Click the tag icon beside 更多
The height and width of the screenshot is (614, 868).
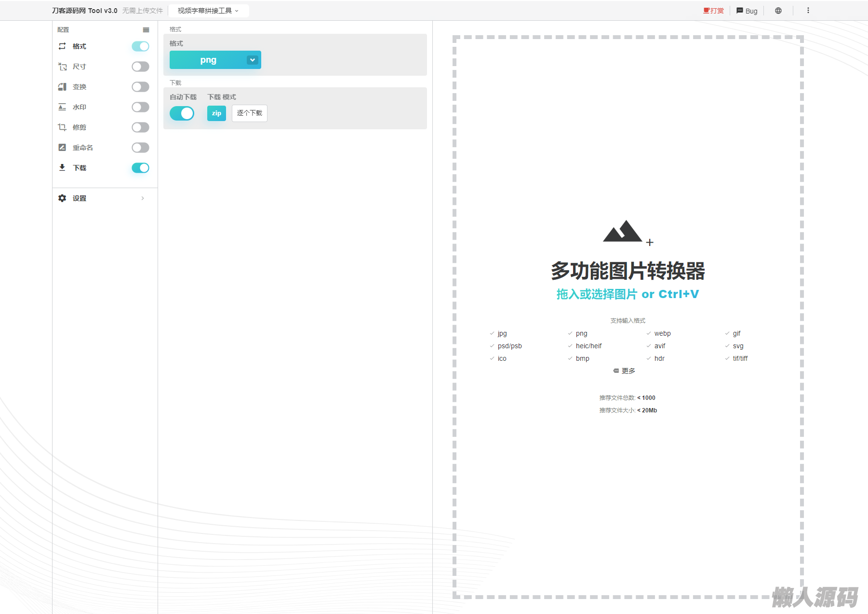(616, 371)
